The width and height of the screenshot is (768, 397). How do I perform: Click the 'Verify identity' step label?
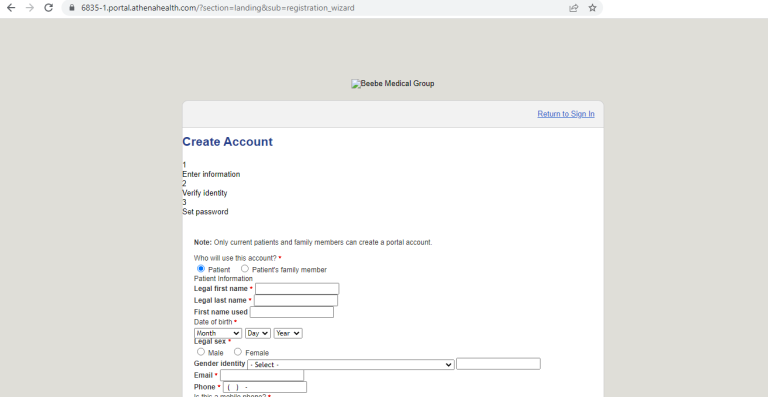coord(205,193)
